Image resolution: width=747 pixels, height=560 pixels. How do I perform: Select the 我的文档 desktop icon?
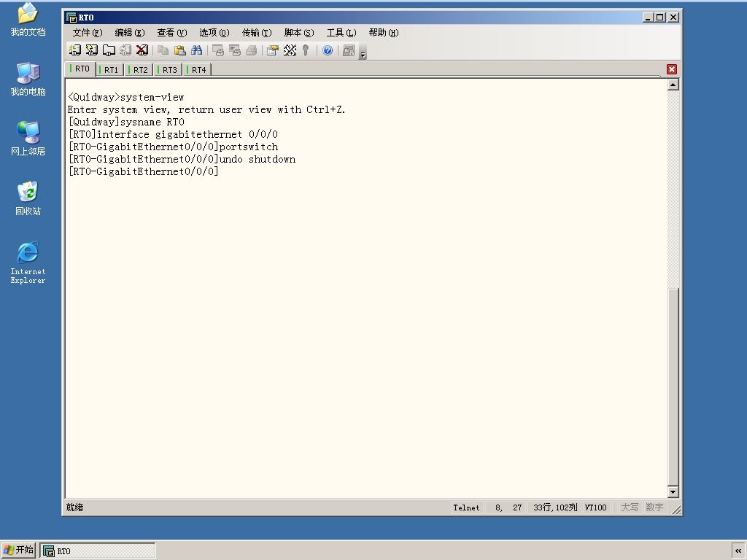tap(28, 19)
